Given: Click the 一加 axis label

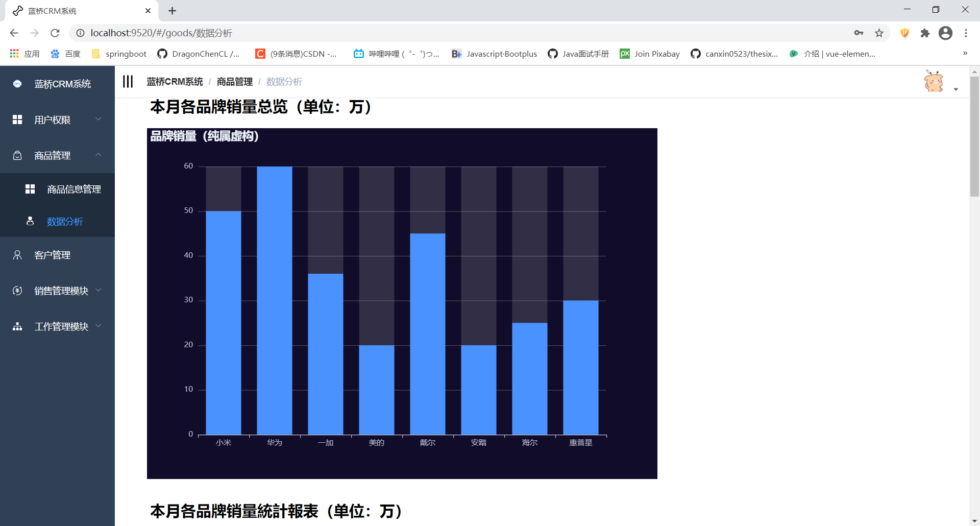Looking at the screenshot, I should point(326,443).
